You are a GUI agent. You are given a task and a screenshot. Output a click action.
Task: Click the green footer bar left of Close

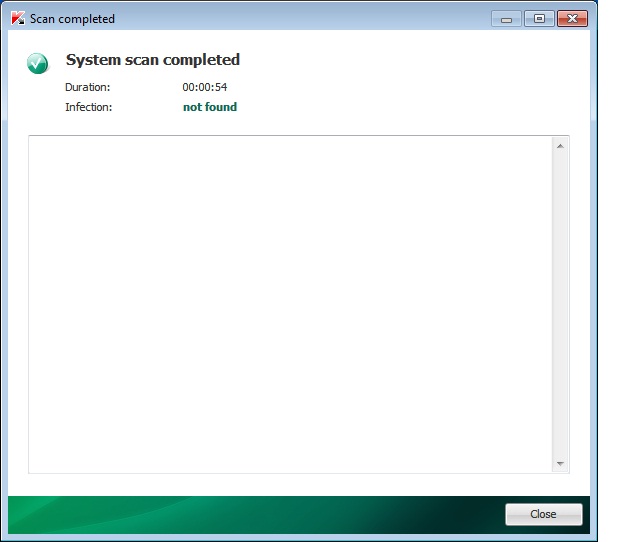click(250, 513)
